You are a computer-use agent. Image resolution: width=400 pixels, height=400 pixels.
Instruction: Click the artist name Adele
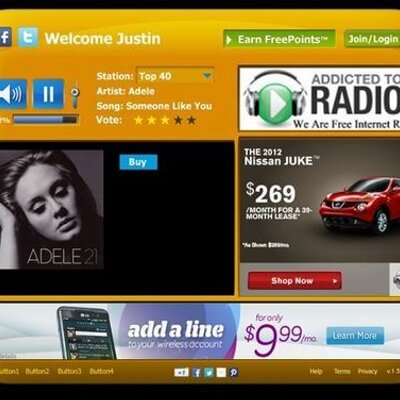tap(141, 91)
